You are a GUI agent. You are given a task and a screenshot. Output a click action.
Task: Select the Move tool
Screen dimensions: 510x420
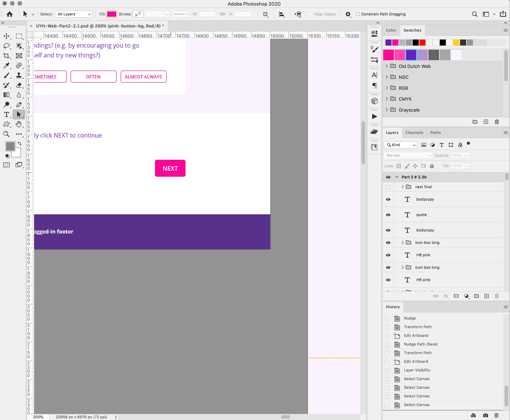pyautogui.click(x=7, y=36)
